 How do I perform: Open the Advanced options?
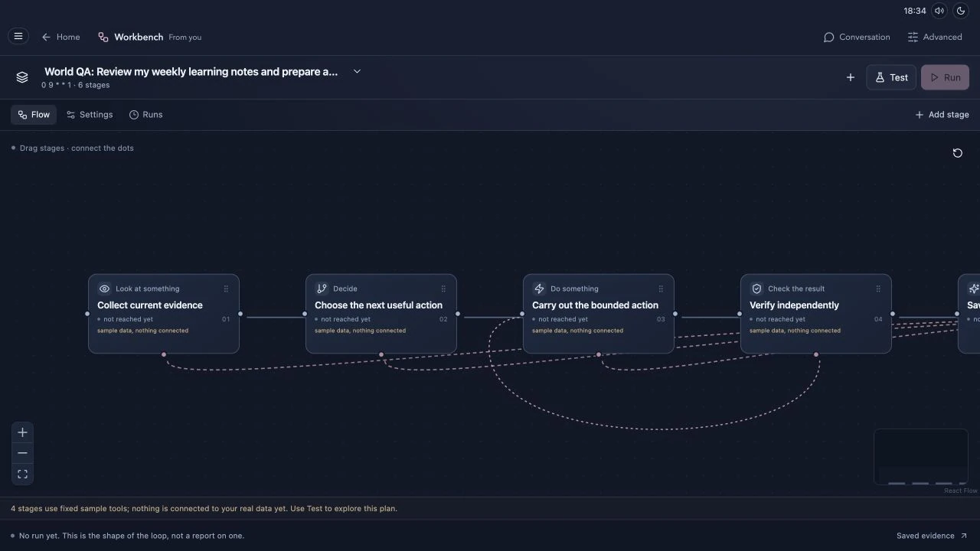click(935, 37)
